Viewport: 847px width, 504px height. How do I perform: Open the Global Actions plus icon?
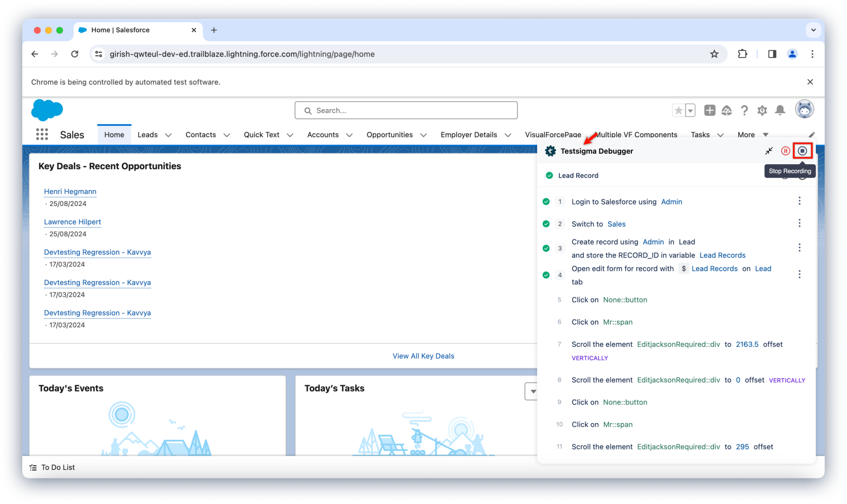point(709,110)
